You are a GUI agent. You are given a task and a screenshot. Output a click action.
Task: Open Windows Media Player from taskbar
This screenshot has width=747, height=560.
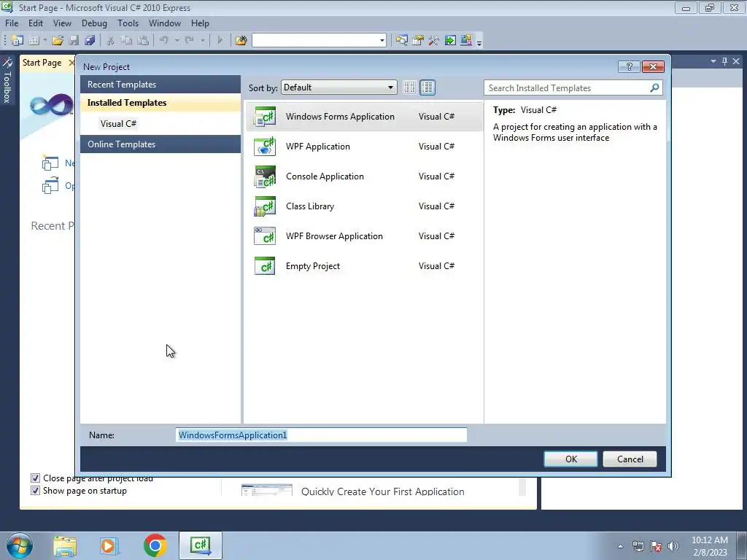tap(109, 546)
